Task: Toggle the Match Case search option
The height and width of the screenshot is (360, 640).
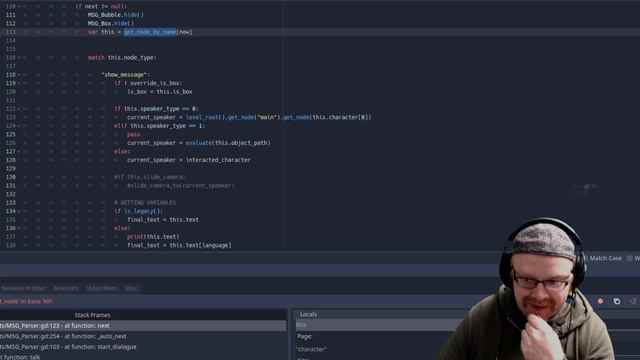Action: 602,258
